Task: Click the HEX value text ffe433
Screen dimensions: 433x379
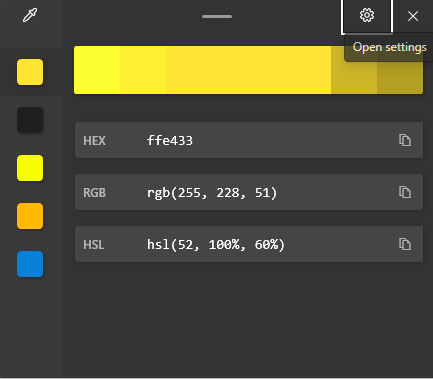Action: pyautogui.click(x=170, y=141)
